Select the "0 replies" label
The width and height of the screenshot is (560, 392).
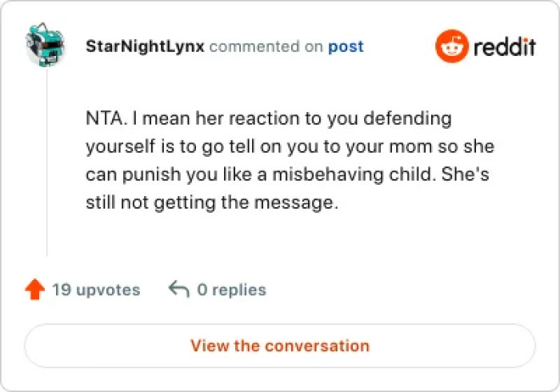point(231,290)
